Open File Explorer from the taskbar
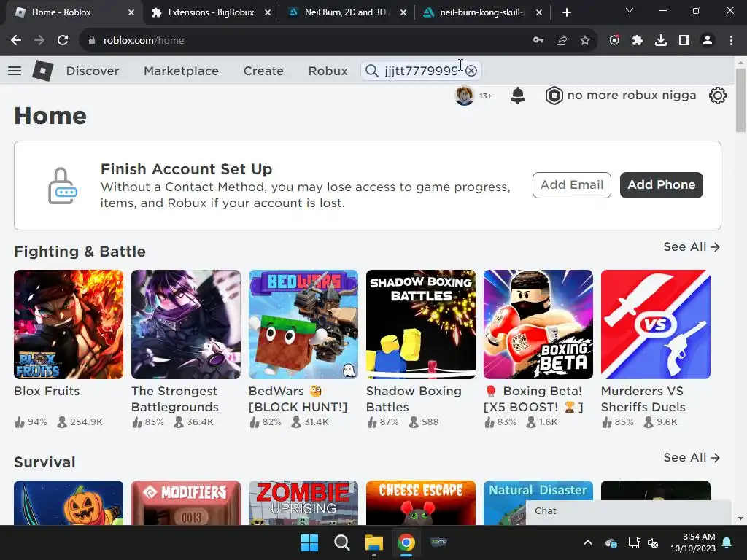The height and width of the screenshot is (560, 747). (374, 542)
